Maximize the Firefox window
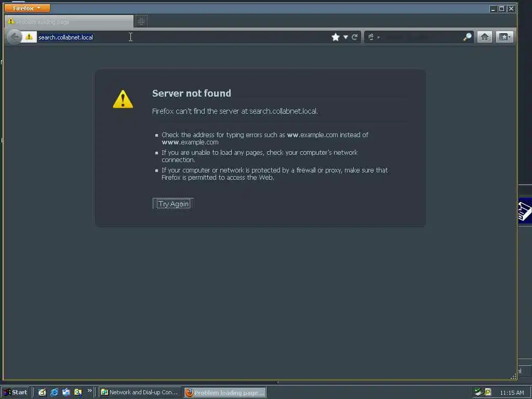The width and height of the screenshot is (532, 399). (501, 9)
